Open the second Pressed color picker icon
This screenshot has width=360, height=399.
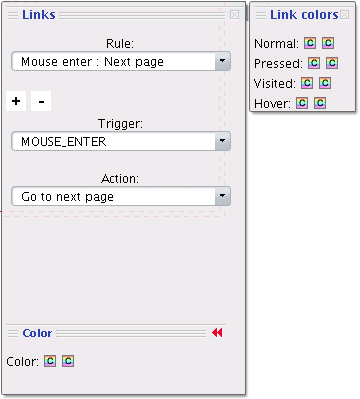(x=332, y=63)
